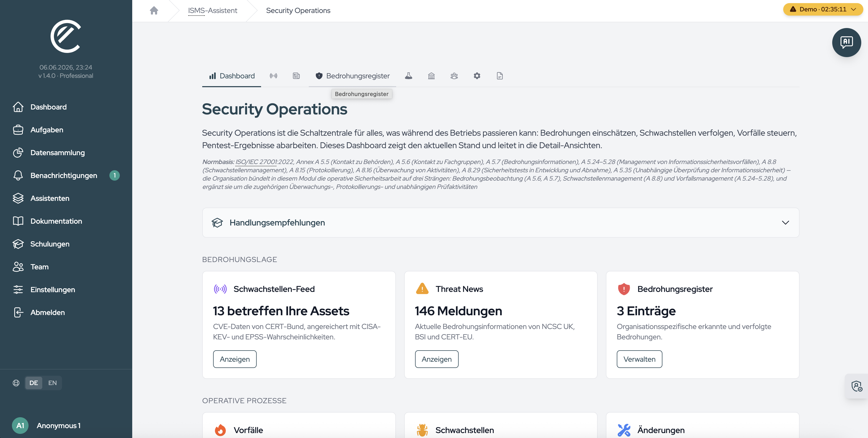
Task: Click the '146 Meldungen' heading
Action: [458, 311]
